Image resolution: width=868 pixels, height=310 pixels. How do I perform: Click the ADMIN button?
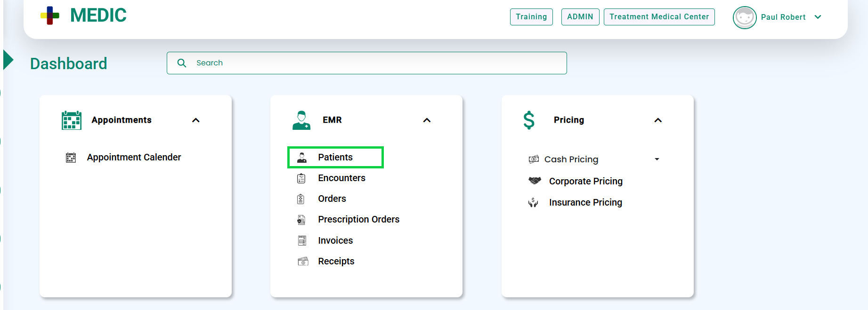tap(580, 17)
